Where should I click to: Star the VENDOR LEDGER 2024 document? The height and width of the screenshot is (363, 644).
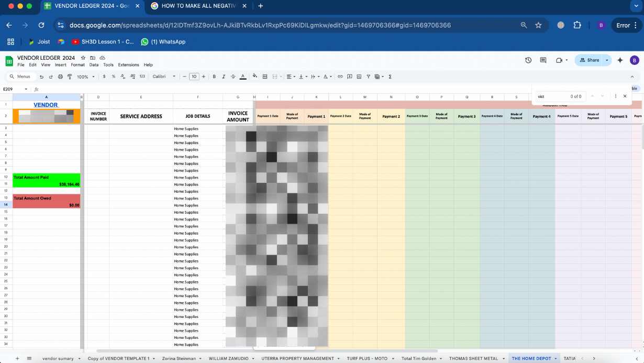coord(83,58)
